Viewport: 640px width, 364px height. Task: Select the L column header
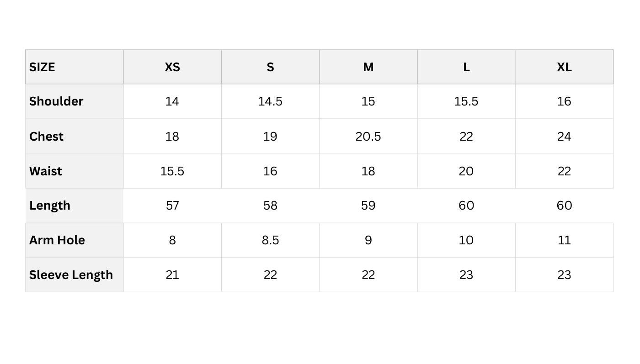pos(466,67)
